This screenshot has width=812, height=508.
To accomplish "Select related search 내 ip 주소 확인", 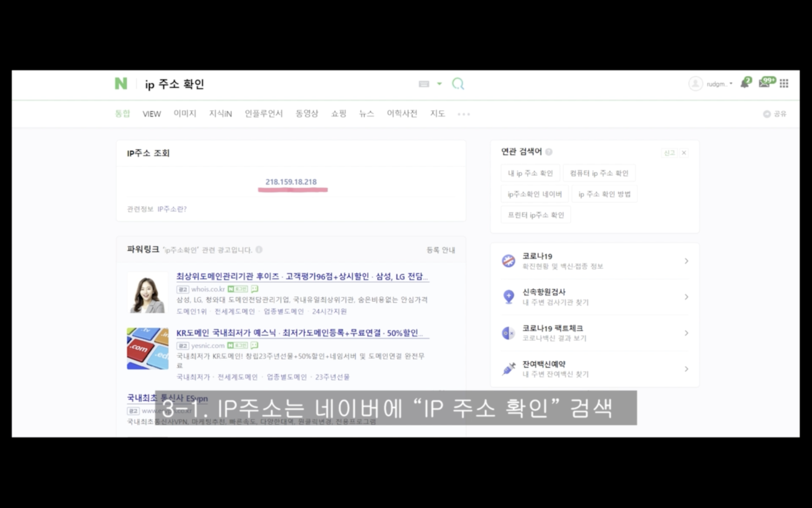I will click(x=530, y=173).
